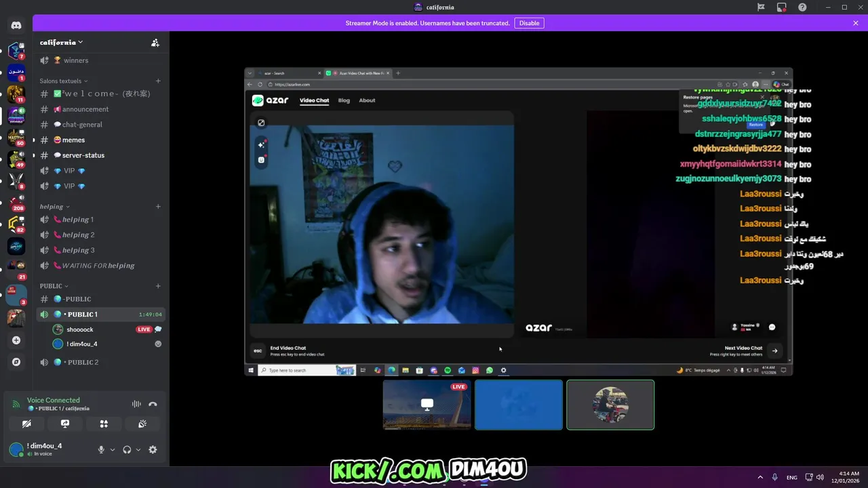Deafen the headphones
Screen dimensions: 868x488
(x=127, y=449)
